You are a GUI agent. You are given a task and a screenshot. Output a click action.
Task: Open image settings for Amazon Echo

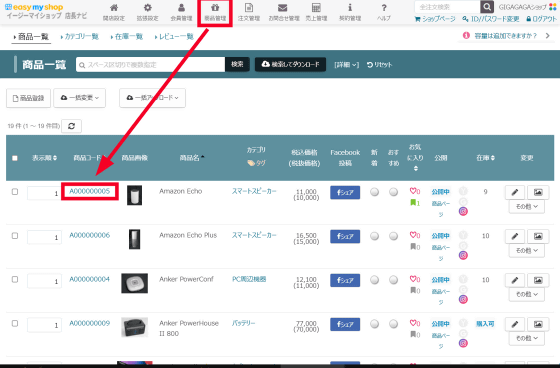point(538,192)
